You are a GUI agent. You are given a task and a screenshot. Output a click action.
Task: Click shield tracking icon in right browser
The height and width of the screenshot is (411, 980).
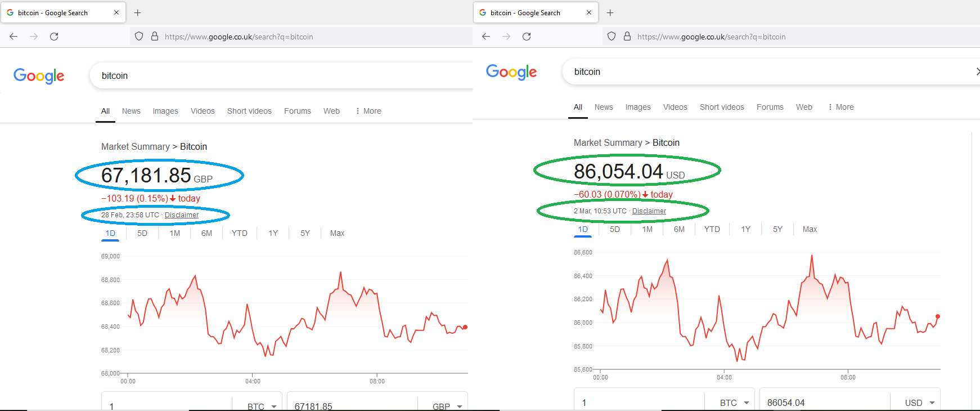pyautogui.click(x=612, y=37)
